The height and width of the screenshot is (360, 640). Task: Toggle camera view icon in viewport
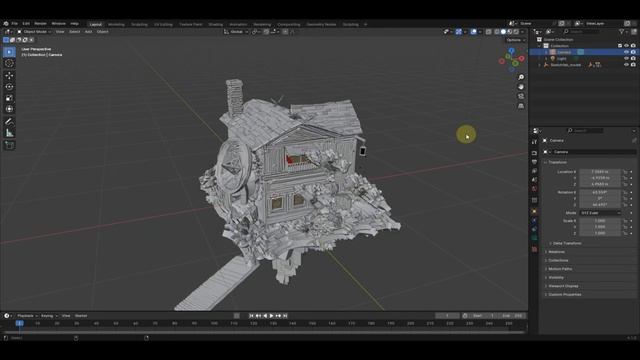coord(521,96)
